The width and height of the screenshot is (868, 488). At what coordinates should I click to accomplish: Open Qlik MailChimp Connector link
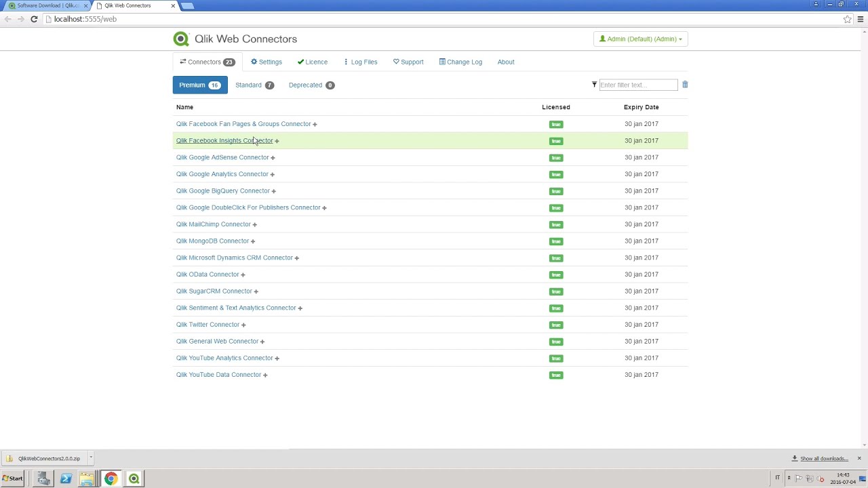[x=214, y=224]
